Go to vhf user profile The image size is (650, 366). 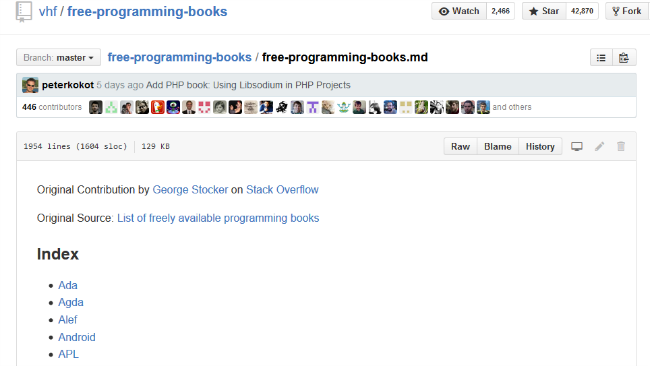[x=48, y=11]
